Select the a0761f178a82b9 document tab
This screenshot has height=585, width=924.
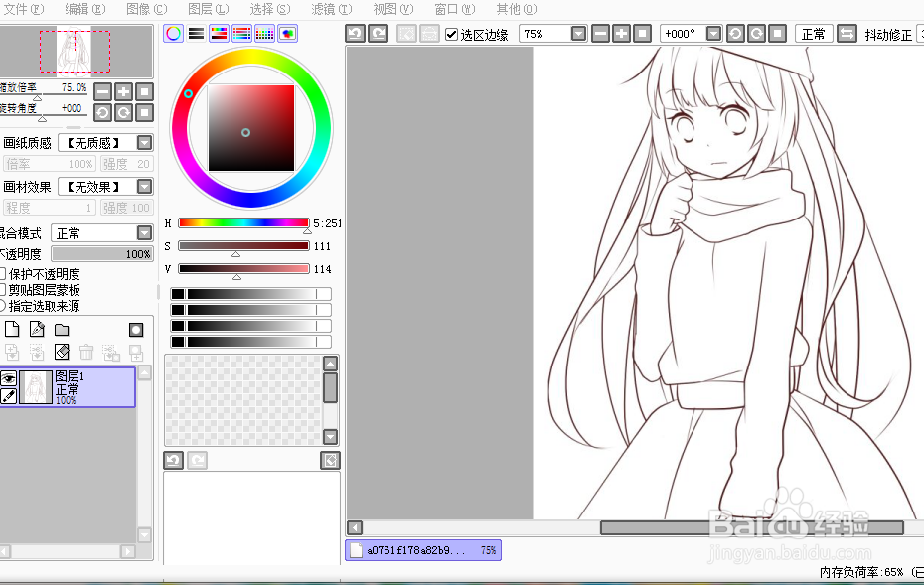(423, 550)
